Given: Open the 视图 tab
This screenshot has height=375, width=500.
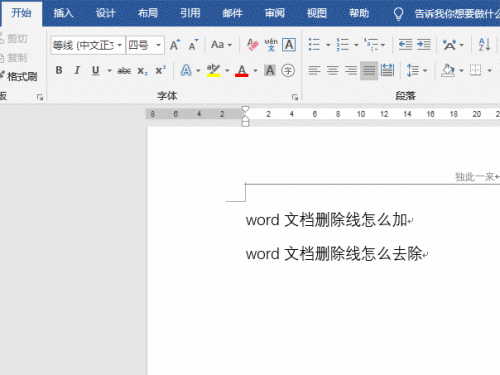Looking at the screenshot, I should coord(317,13).
